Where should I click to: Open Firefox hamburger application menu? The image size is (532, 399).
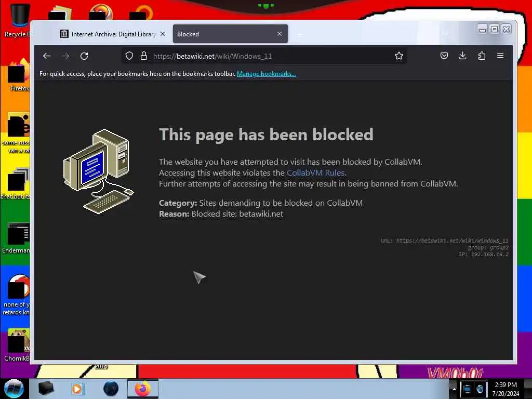click(x=500, y=56)
